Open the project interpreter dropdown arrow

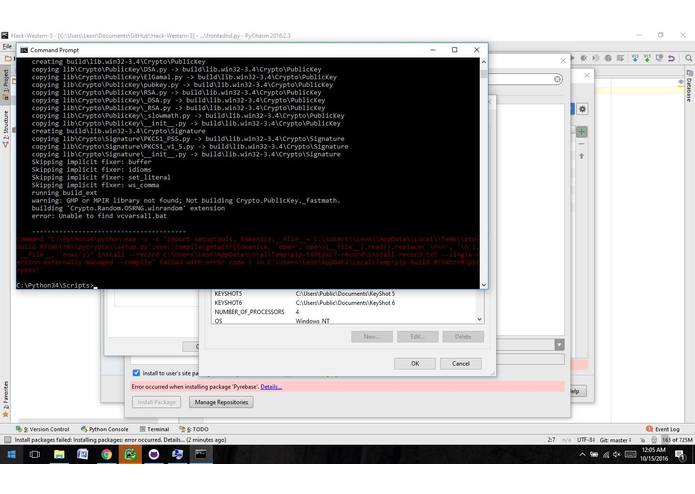(559, 345)
